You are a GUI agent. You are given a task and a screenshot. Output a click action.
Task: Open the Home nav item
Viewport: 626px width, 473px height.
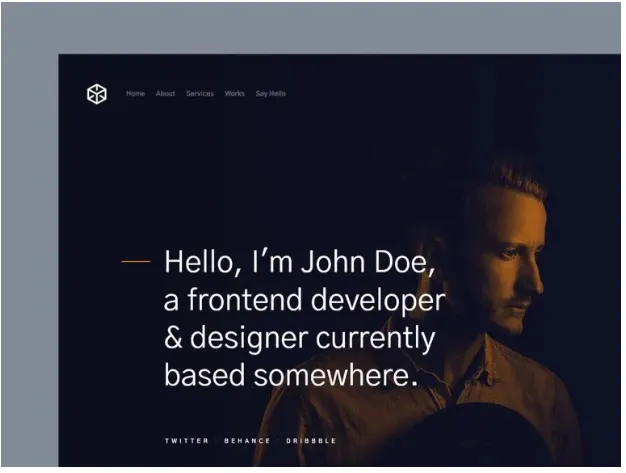(135, 93)
